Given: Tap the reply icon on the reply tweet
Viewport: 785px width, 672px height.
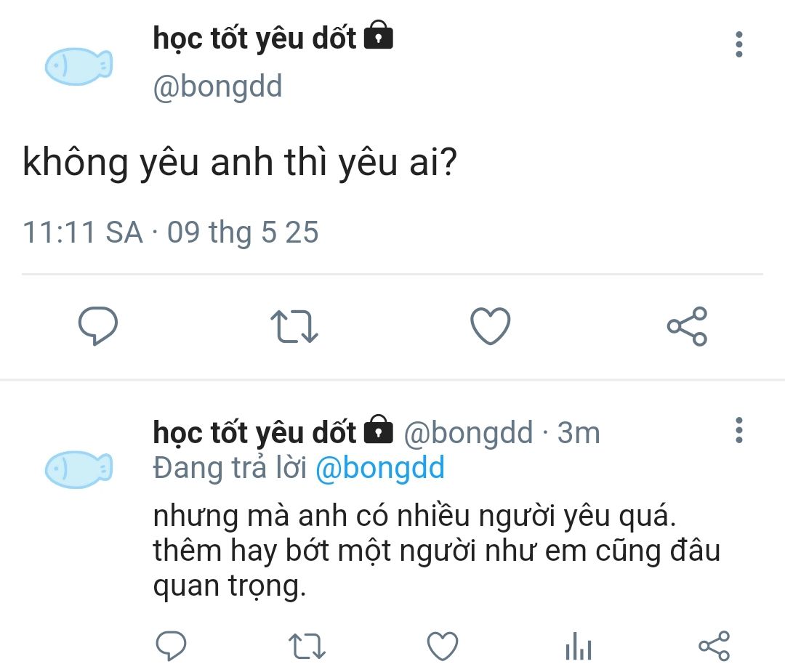Looking at the screenshot, I should pyautogui.click(x=172, y=645).
